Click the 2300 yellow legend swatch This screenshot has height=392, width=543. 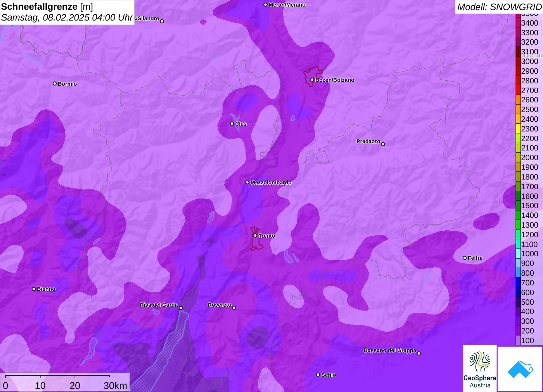point(518,129)
